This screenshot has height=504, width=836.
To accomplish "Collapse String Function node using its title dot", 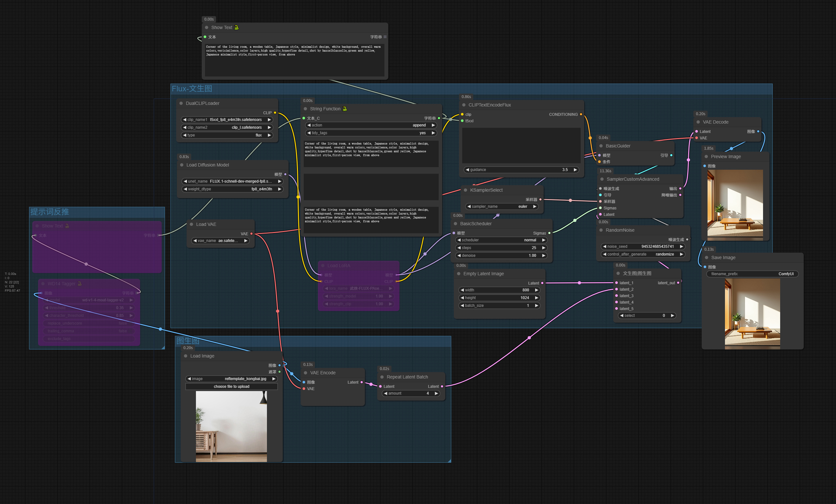I will [x=305, y=108].
